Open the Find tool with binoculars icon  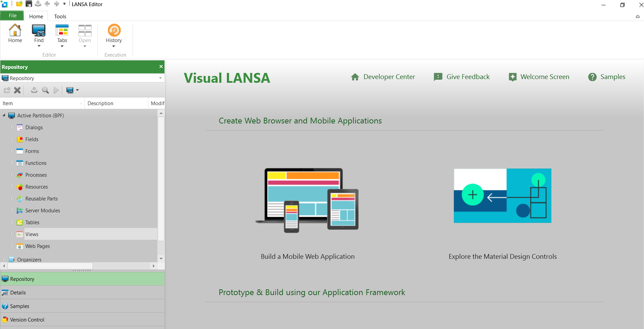point(39,31)
